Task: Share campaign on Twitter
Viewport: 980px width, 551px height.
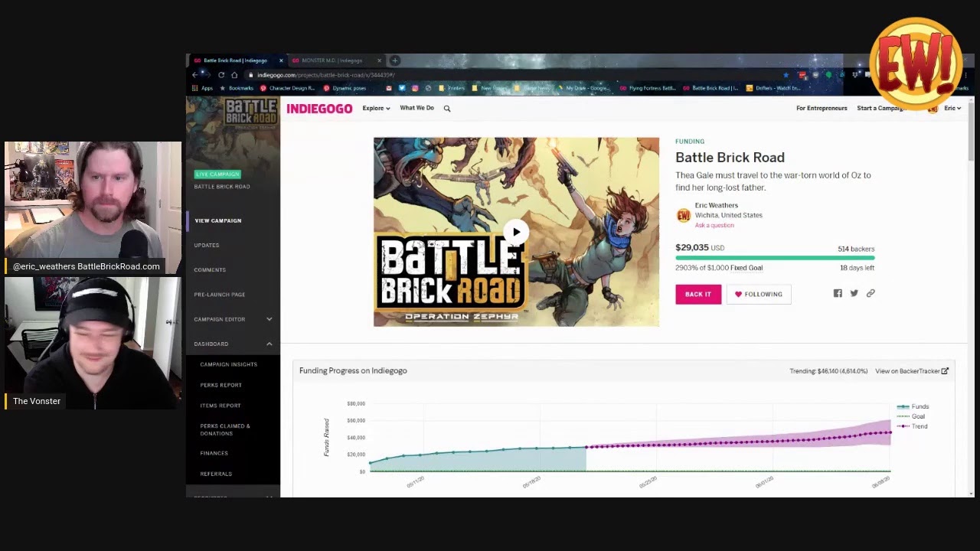Action: [854, 293]
